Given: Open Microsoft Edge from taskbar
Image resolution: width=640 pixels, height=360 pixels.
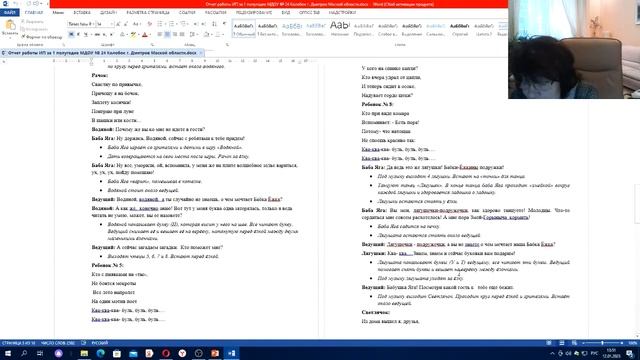Looking at the screenshot, I should point(100,353).
